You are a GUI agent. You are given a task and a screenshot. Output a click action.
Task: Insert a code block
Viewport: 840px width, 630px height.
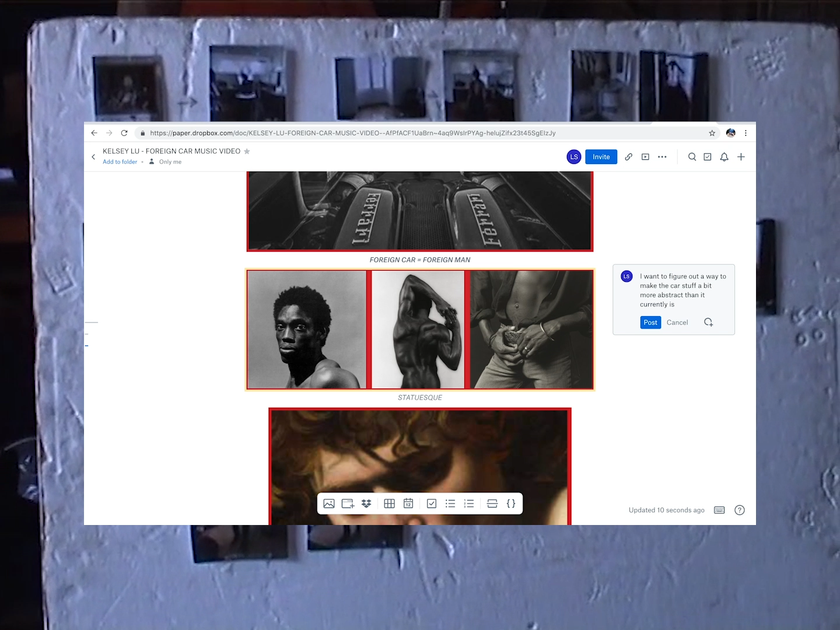(x=511, y=503)
